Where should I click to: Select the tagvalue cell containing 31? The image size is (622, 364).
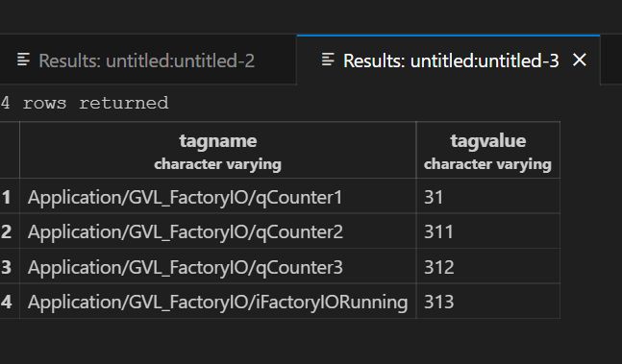pos(488,196)
